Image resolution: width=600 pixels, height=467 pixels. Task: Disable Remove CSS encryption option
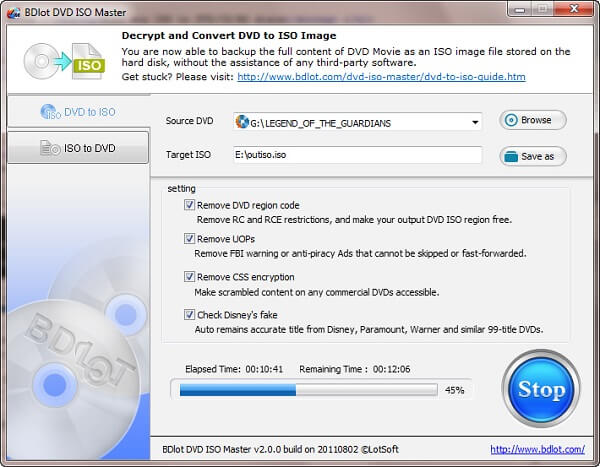(x=190, y=276)
